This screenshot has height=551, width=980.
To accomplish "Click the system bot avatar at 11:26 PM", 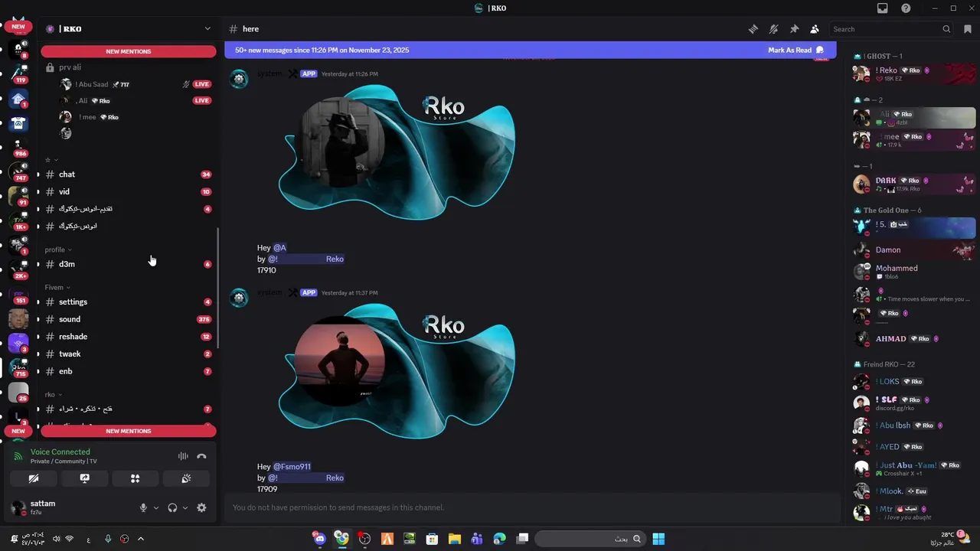I will pyautogui.click(x=239, y=79).
